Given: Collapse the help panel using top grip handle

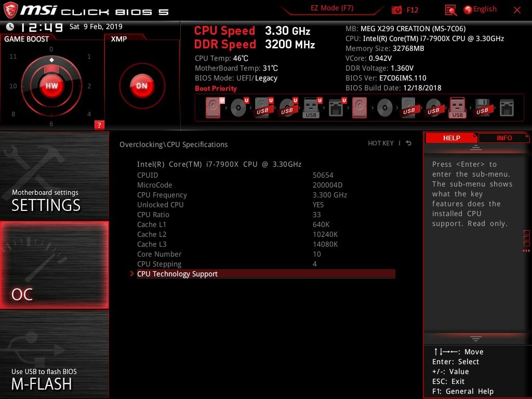Looking at the screenshot, I should 476,148.
